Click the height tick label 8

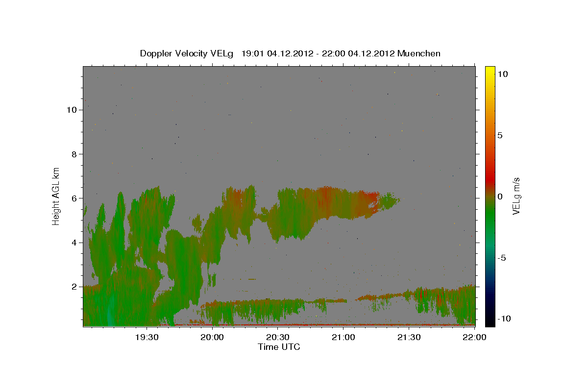coord(74,154)
